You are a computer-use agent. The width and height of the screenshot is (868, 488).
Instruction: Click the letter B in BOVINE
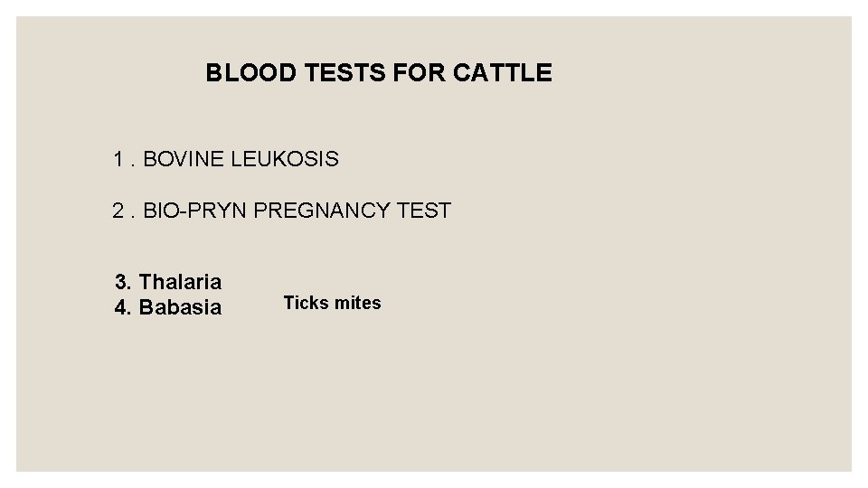coord(150,160)
